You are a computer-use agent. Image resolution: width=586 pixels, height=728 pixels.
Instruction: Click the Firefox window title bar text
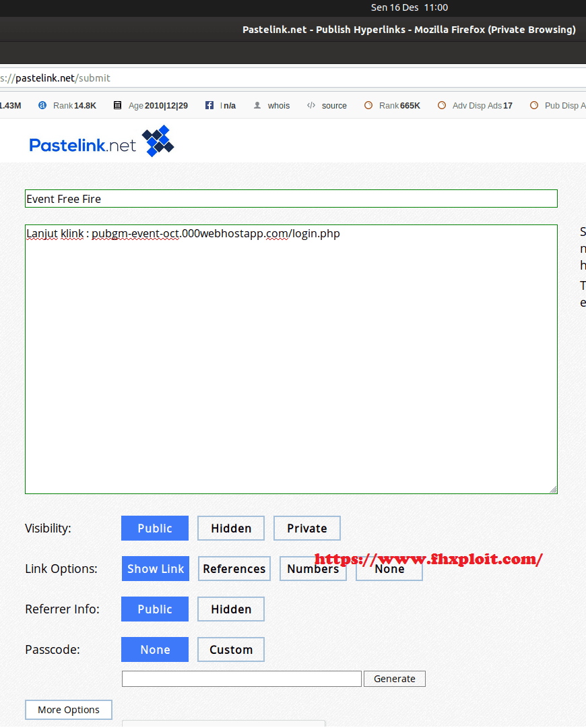click(409, 30)
